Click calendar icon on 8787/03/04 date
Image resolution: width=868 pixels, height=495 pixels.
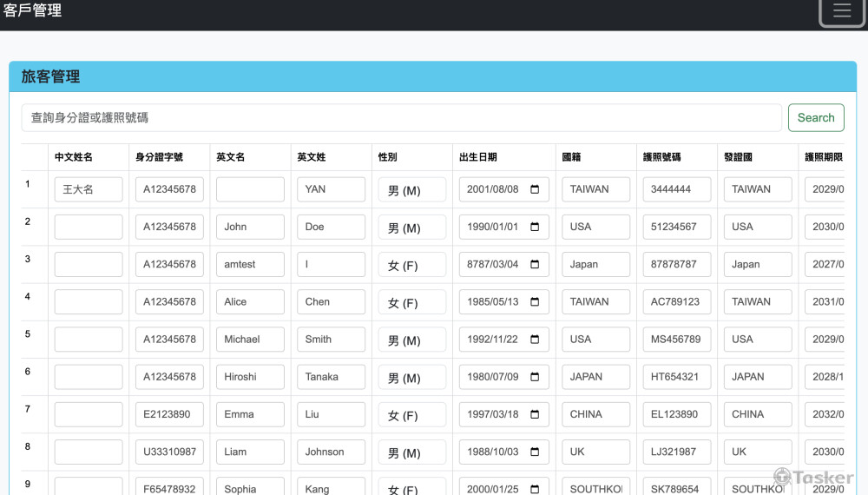pyautogui.click(x=535, y=264)
